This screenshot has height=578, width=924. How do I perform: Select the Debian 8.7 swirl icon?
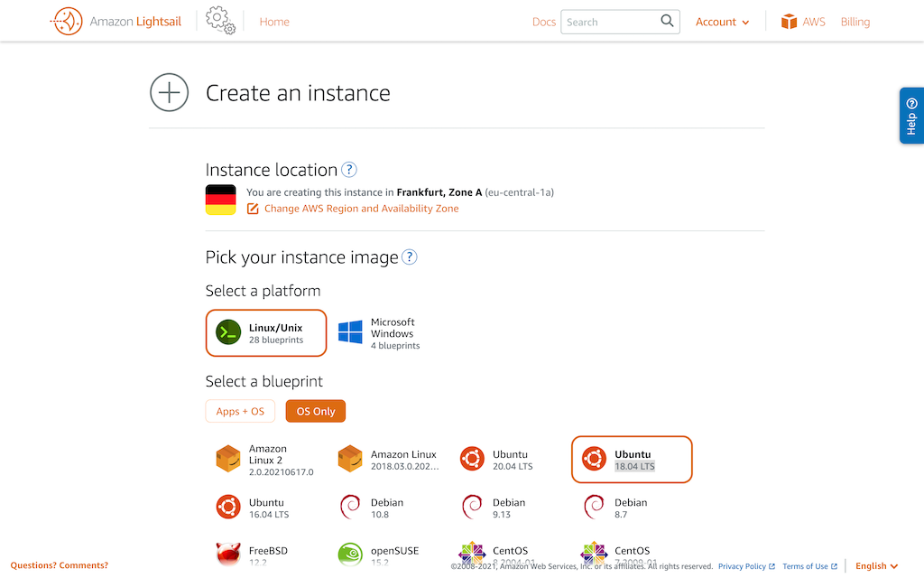594,507
